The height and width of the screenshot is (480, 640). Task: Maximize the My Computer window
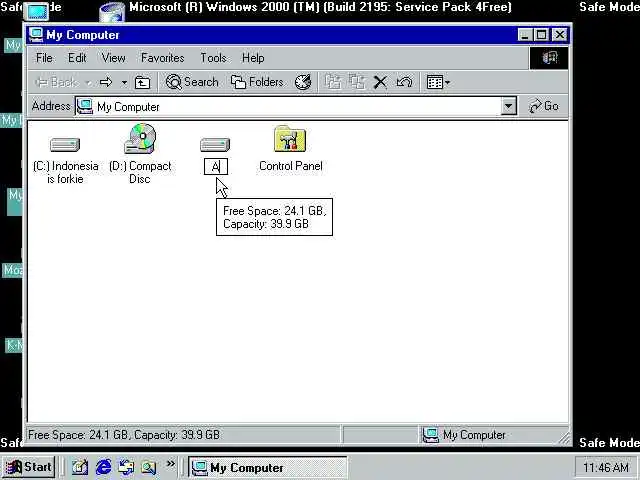[x=541, y=35]
